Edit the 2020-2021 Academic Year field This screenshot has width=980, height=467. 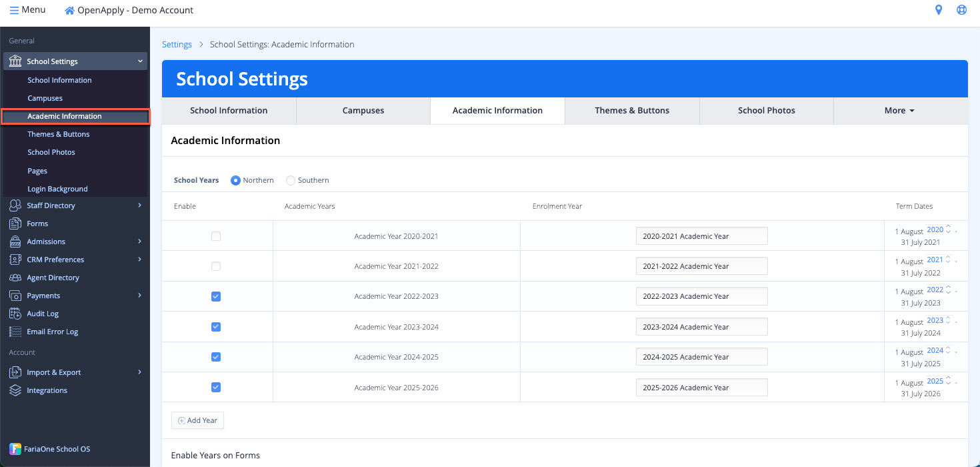click(x=702, y=236)
